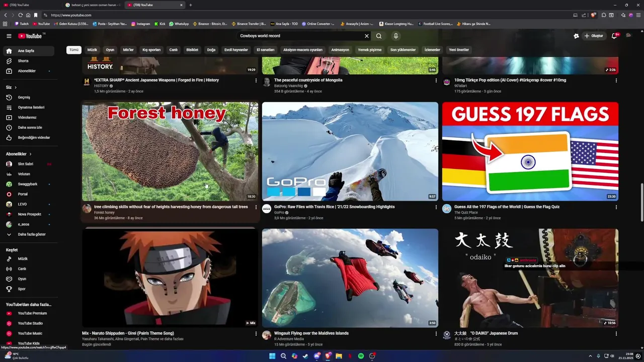This screenshot has height=362, width=644.
Task: Open the notifications bell
Action: [614, 36]
